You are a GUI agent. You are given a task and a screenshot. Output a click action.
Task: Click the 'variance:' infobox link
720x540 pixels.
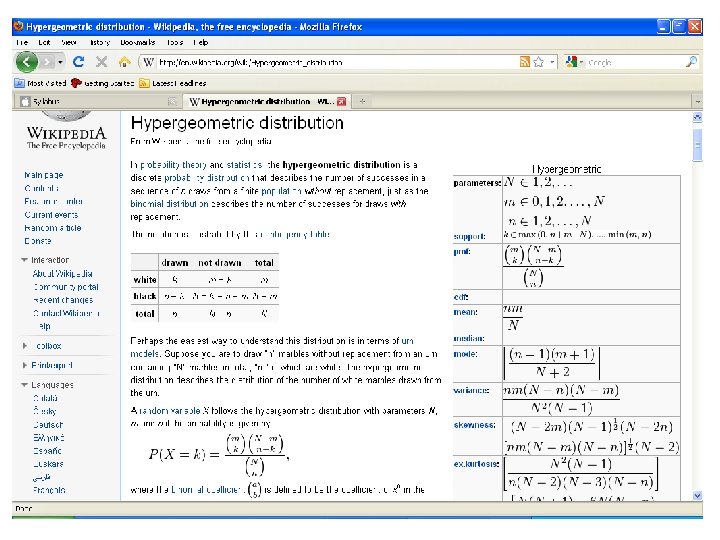(x=471, y=391)
